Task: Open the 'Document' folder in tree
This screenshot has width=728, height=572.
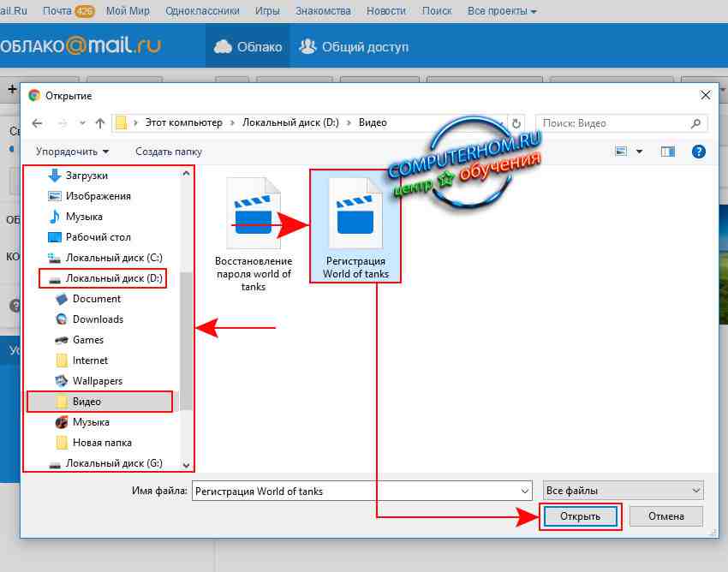Action: (x=96, y=299)
